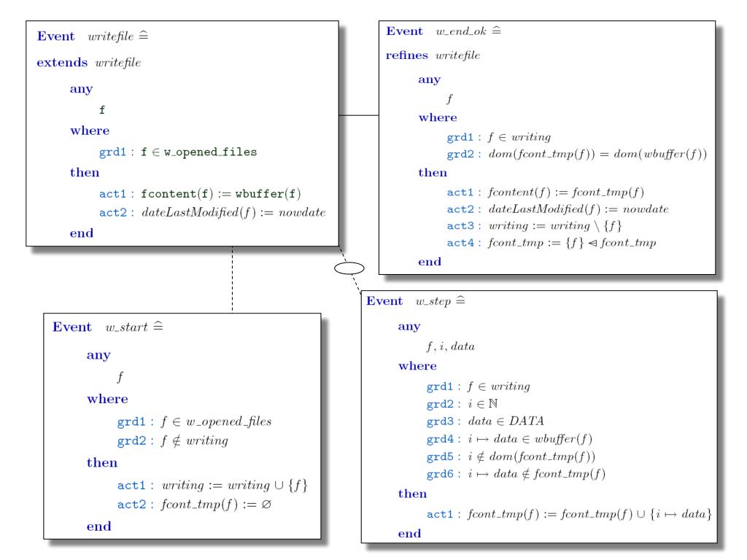Click grd5 'i ∉ dom(fcont_tmp(f))'
Viewport: 747px width, 560px height.
click(x=511, y=456)
